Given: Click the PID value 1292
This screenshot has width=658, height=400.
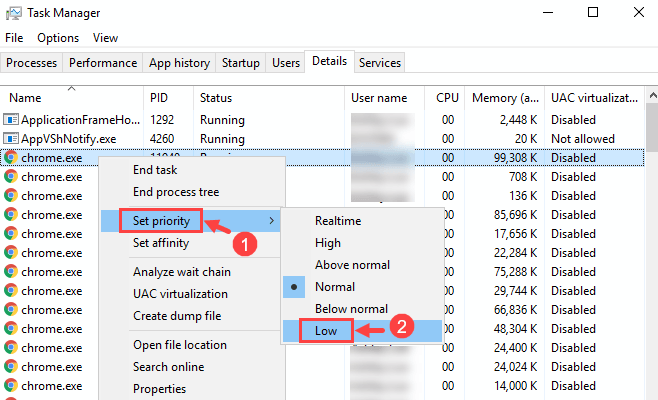Looking at the screenshot, I should (162, 120).
